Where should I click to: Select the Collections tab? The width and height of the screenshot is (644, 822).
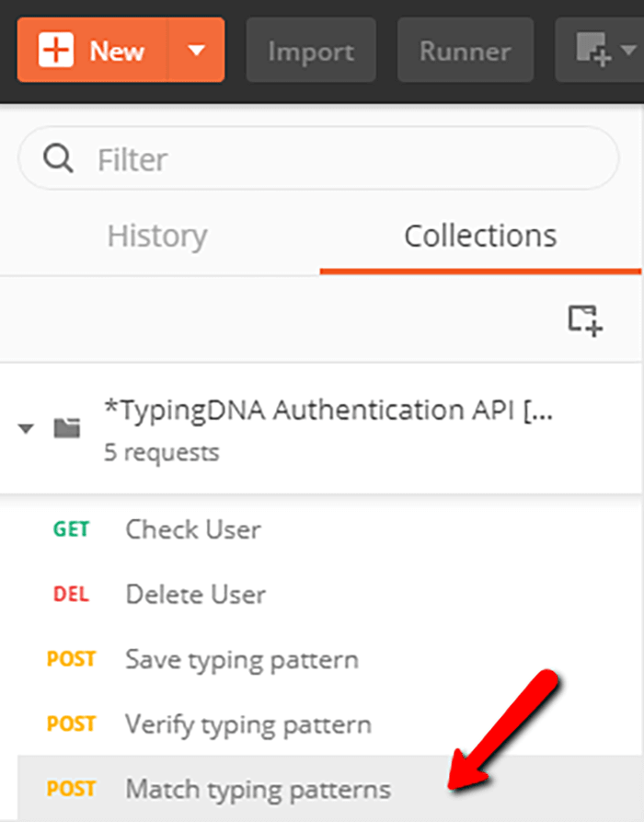coord(480,236)
